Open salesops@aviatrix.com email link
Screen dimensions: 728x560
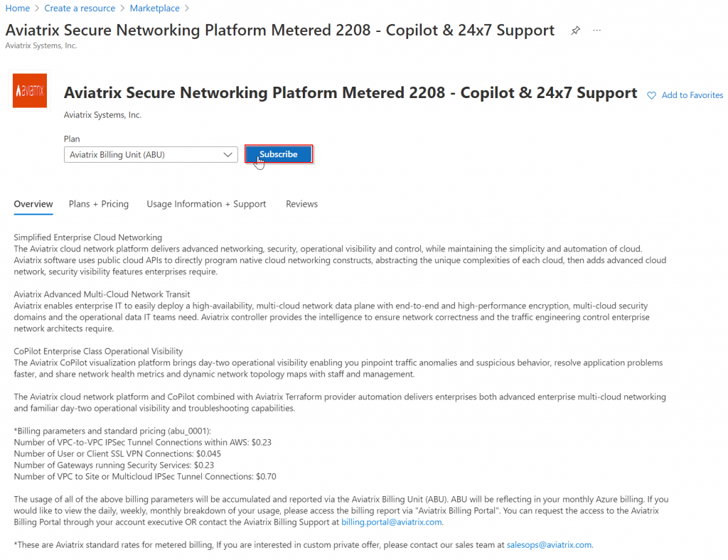549,544
